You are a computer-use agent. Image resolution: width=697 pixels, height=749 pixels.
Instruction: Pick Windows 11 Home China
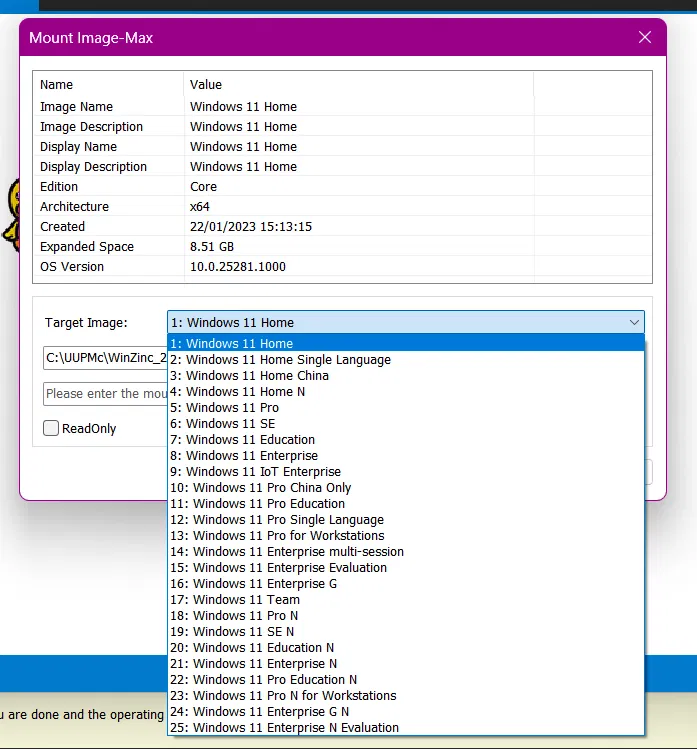(406, 375)
